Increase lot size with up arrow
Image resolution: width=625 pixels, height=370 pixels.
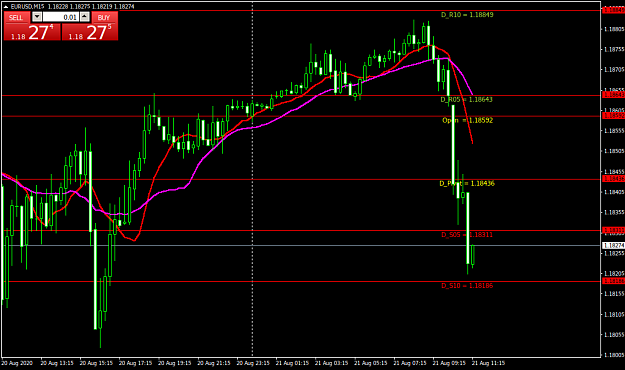tap(85, 17)
